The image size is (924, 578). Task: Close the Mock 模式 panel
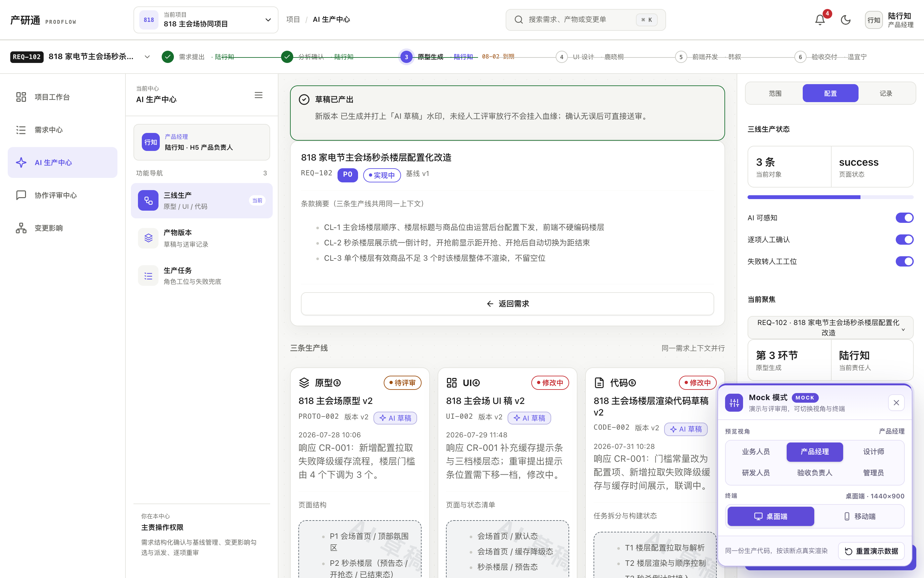[896, 403]
